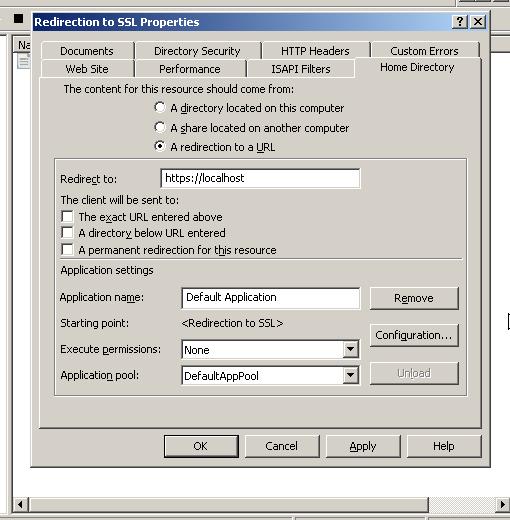Click the Remove button
Viewport: 510px width, 520px height.
(x=414, y=298)
